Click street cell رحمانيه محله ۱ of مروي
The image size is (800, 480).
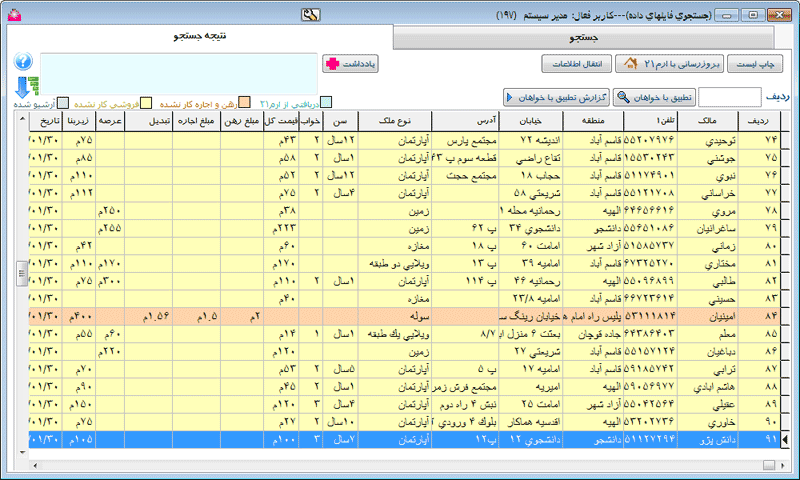point(531,211)
